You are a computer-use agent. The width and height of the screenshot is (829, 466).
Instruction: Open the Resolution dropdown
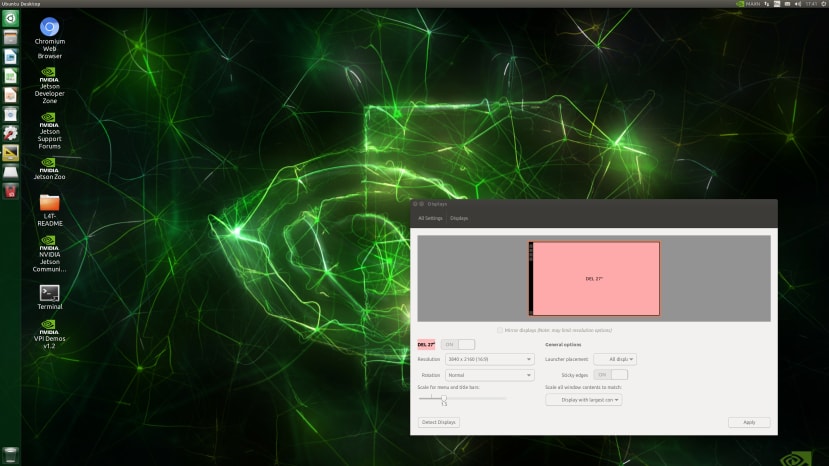[490, 359]
